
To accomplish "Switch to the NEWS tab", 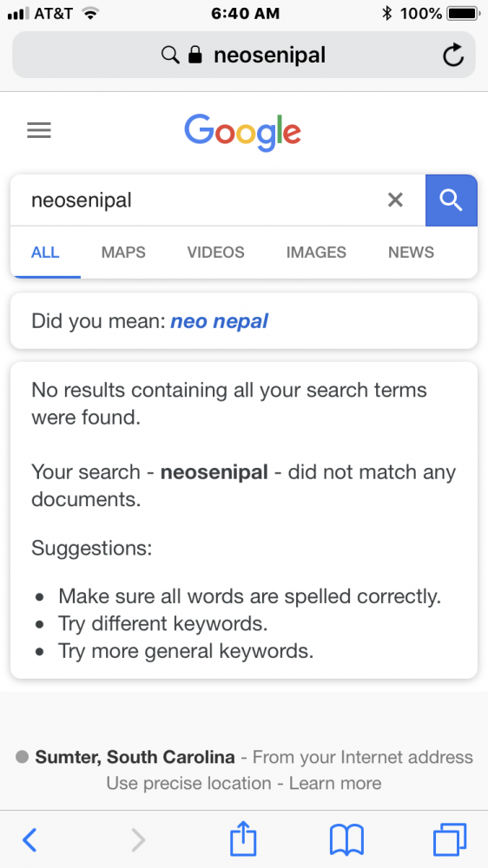I will click(411, 253).
